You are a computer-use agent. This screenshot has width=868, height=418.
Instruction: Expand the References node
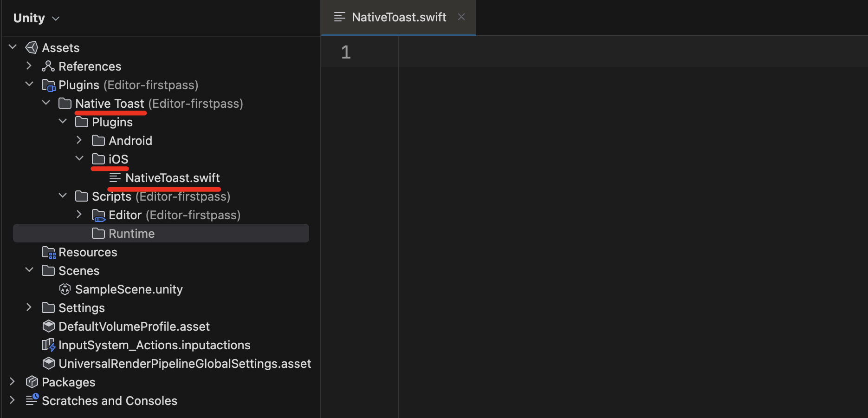(29, 66)
